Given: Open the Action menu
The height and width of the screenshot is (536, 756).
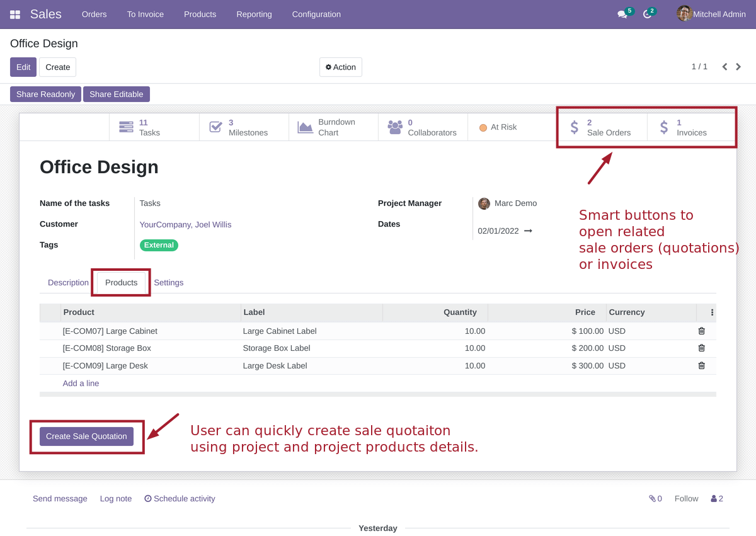Looking at the screenshot, I should (340, 67).
